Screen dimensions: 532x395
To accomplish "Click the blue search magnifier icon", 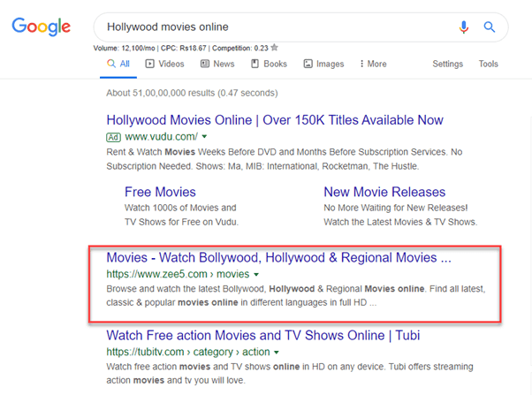I will point(489,27).
